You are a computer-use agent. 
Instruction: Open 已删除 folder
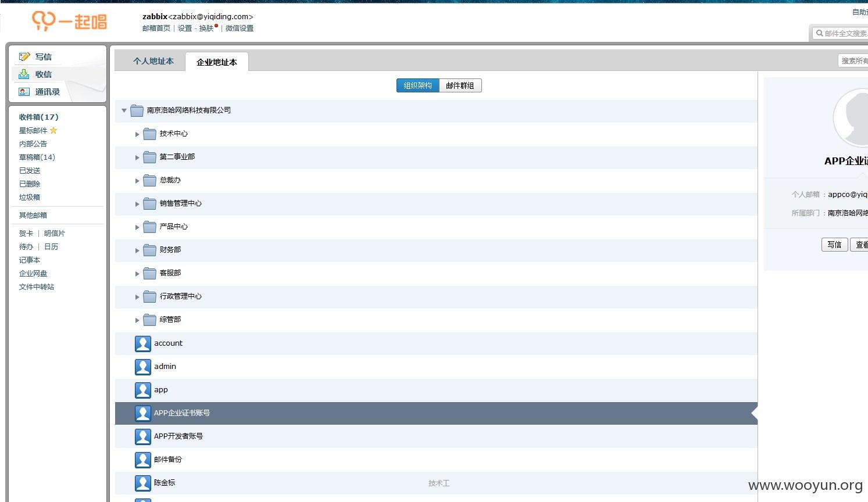(x=30, y=184)
